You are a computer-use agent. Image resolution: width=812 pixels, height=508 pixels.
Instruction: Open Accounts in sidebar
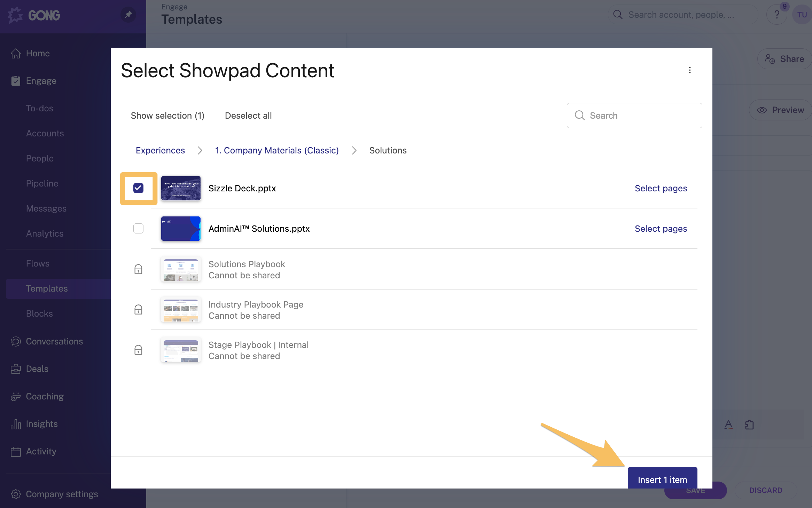click(x=45, y=133)
